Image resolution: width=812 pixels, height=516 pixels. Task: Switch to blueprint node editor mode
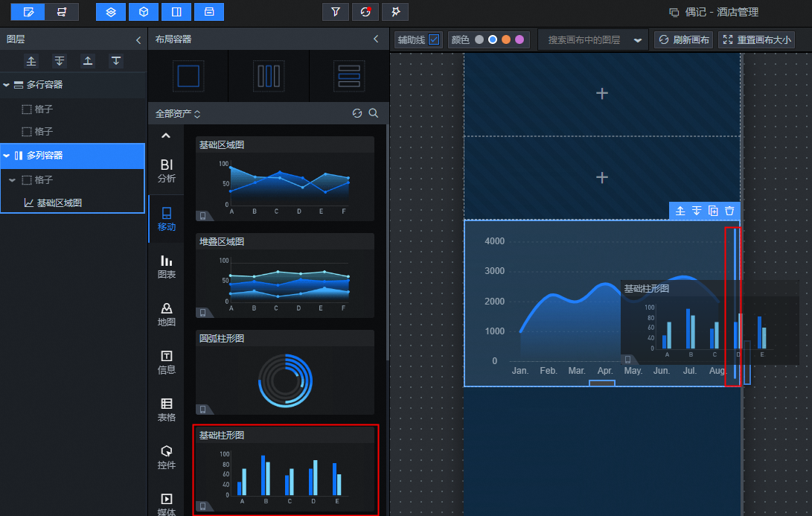point(62,12)
